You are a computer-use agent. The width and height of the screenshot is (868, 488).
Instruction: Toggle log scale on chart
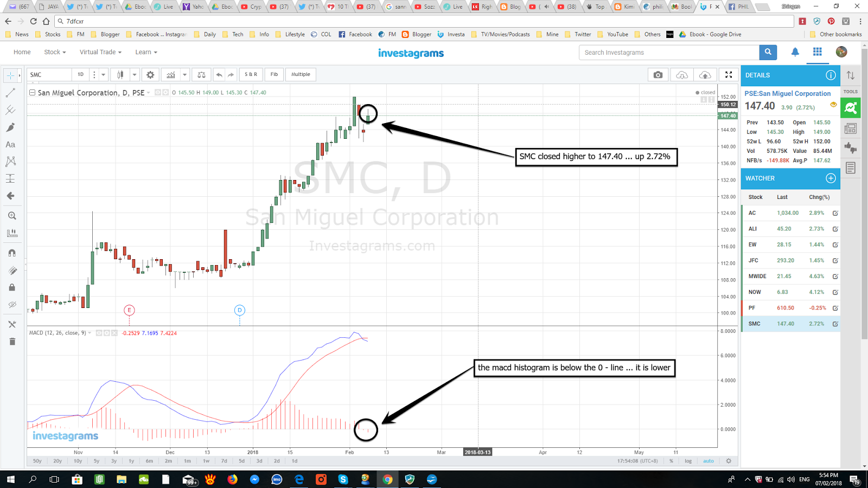click(688, 461)
